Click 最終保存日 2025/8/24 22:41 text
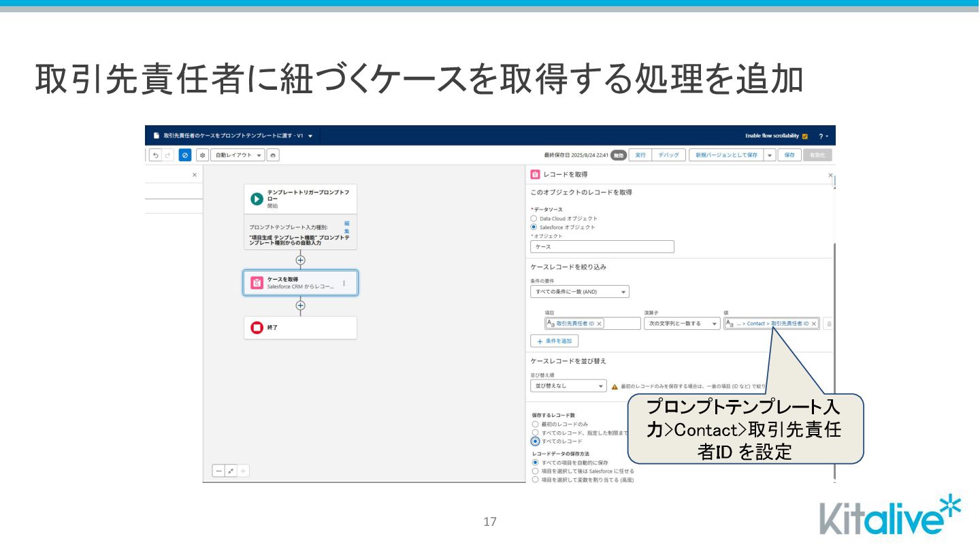The height and width of the screenshot is (551, 980). tap(576, 155)
